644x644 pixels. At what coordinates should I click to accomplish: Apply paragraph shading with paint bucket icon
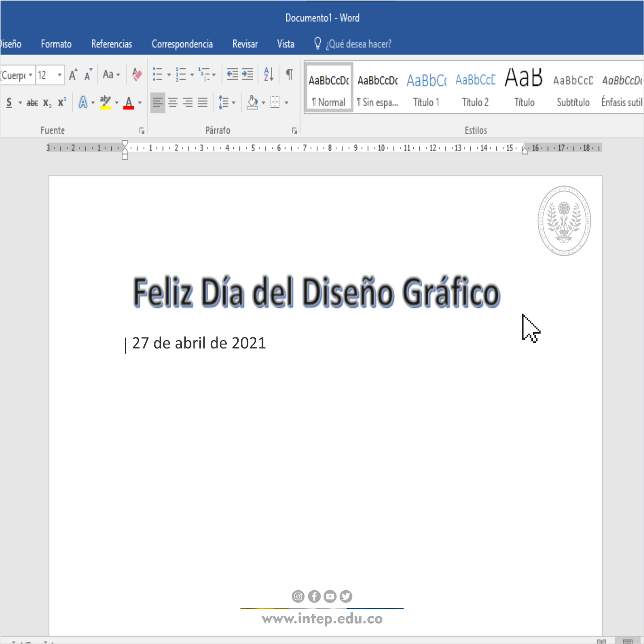tap(252, 103)
